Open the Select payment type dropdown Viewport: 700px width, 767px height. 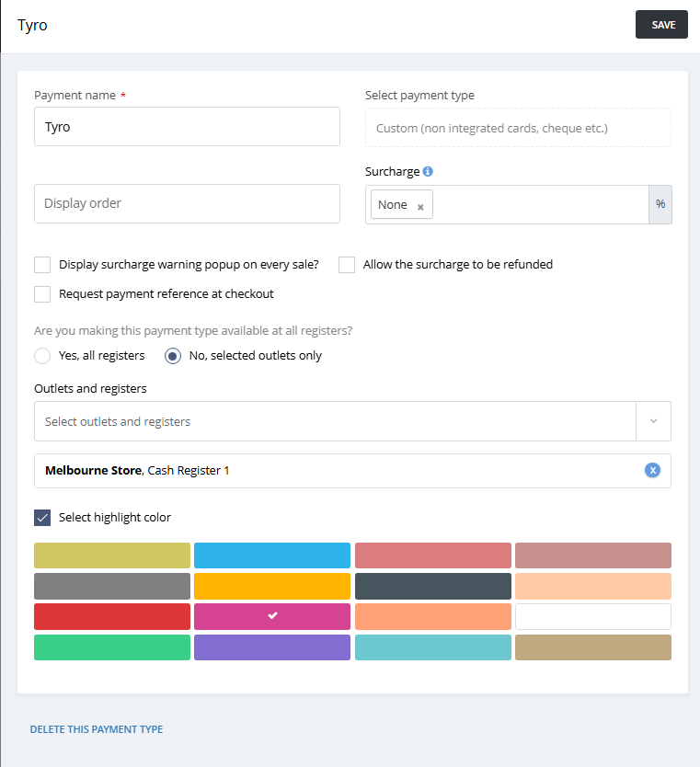coord(518,128)
